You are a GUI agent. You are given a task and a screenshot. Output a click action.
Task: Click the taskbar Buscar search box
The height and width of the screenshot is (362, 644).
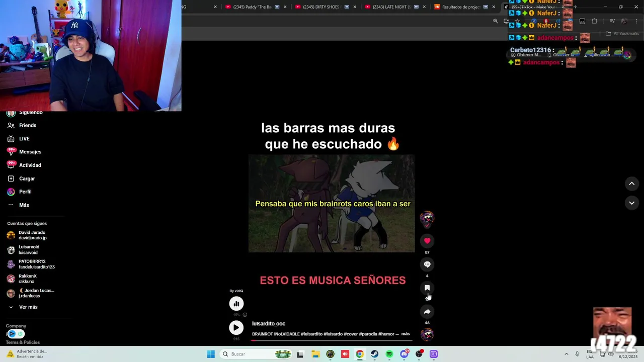(x=257, y=354)
